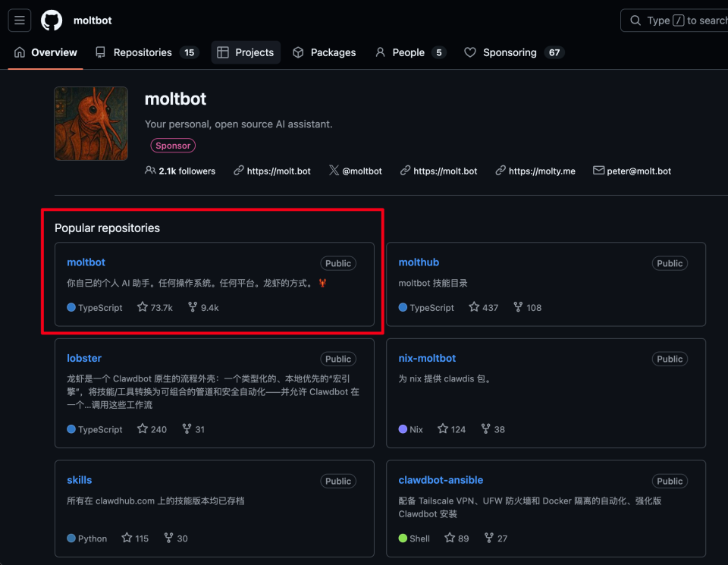Screen dimensions: 728x565
Task: Open the hamburger navigation menu
Action: click(20, 20)
